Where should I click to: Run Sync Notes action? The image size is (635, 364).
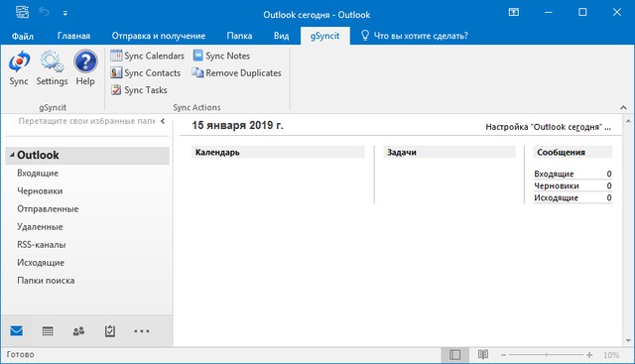(x=221, y=56)
